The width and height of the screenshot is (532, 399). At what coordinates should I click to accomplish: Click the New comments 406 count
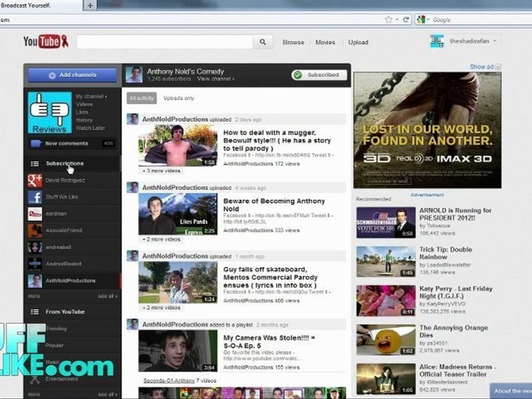(x=109, y=144)
